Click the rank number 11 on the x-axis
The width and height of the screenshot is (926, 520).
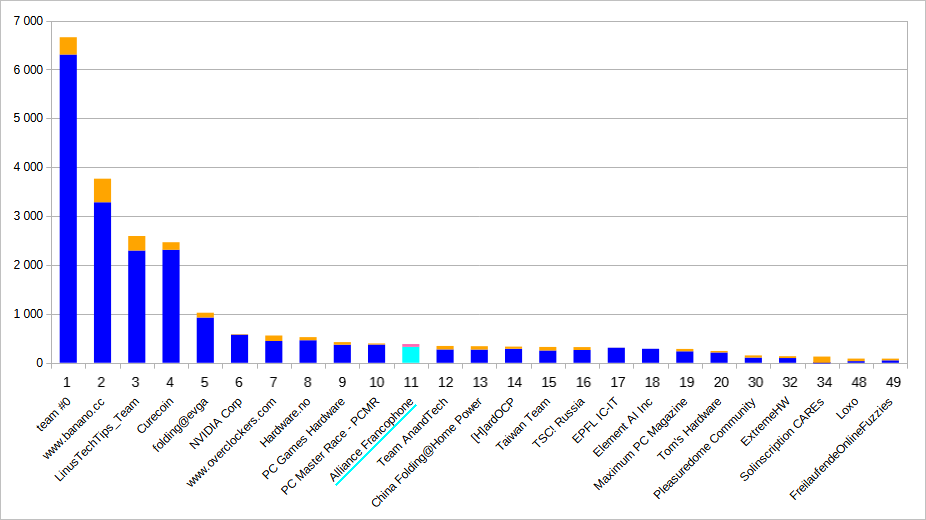point(410,381)
